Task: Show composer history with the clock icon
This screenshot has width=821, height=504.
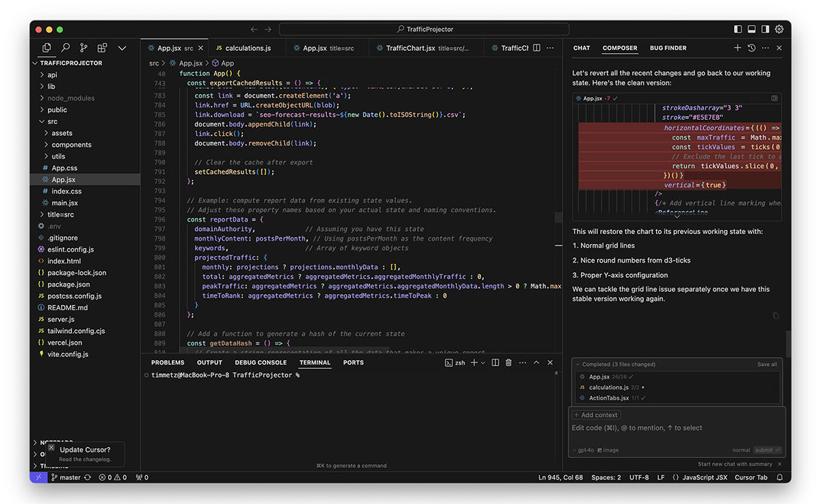Action: [x=751, y=48]
